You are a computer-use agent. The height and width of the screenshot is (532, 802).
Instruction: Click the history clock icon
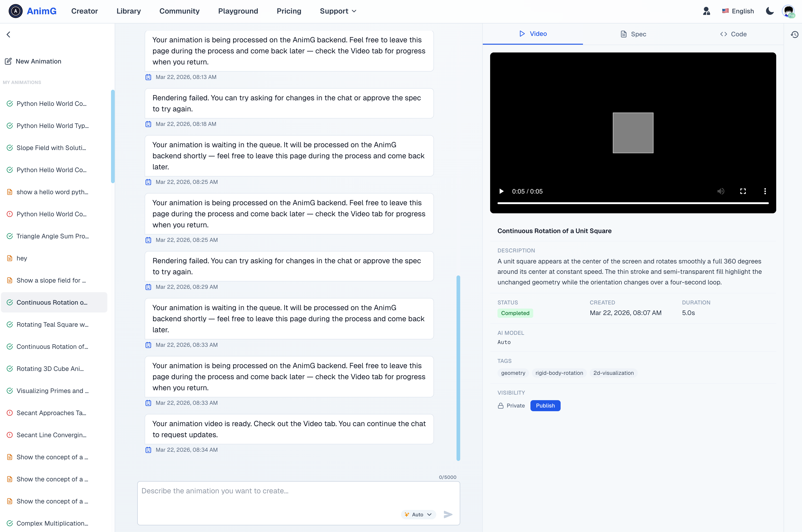point(795,34)
